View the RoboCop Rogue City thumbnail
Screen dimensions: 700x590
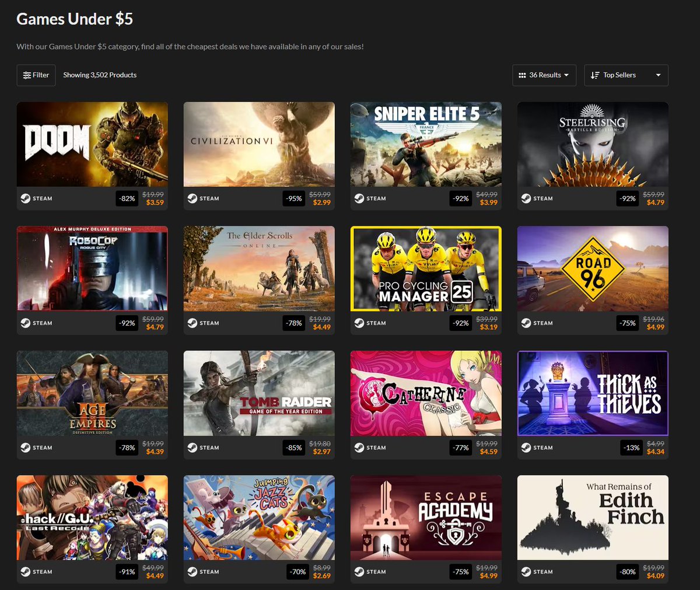[x=92, y=268]
